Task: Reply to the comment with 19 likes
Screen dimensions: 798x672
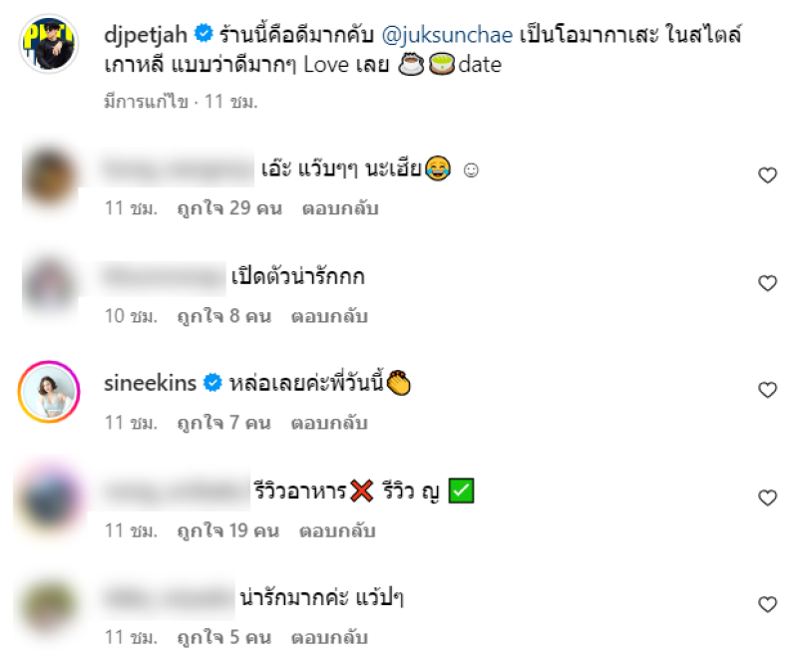Action: point(337,530)
